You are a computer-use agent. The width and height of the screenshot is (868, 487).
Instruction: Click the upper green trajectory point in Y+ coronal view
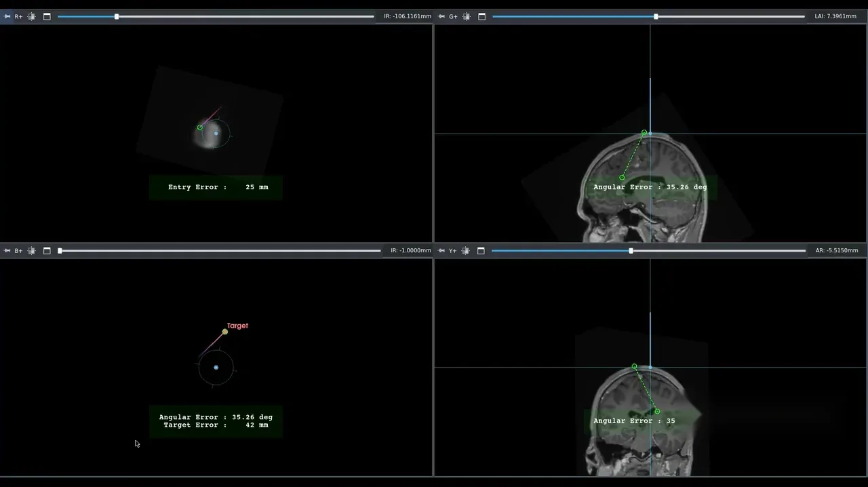tap(635, 366)
